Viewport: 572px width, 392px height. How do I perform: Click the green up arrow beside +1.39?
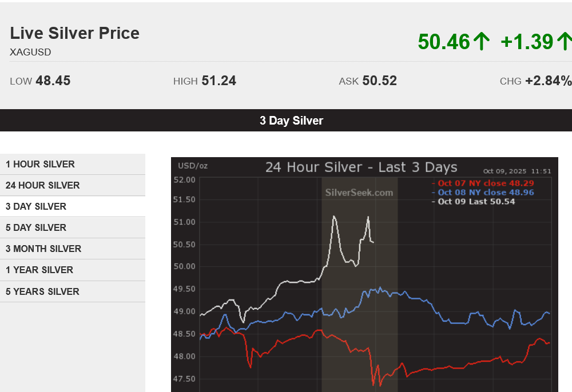click(x=563, y=42)
